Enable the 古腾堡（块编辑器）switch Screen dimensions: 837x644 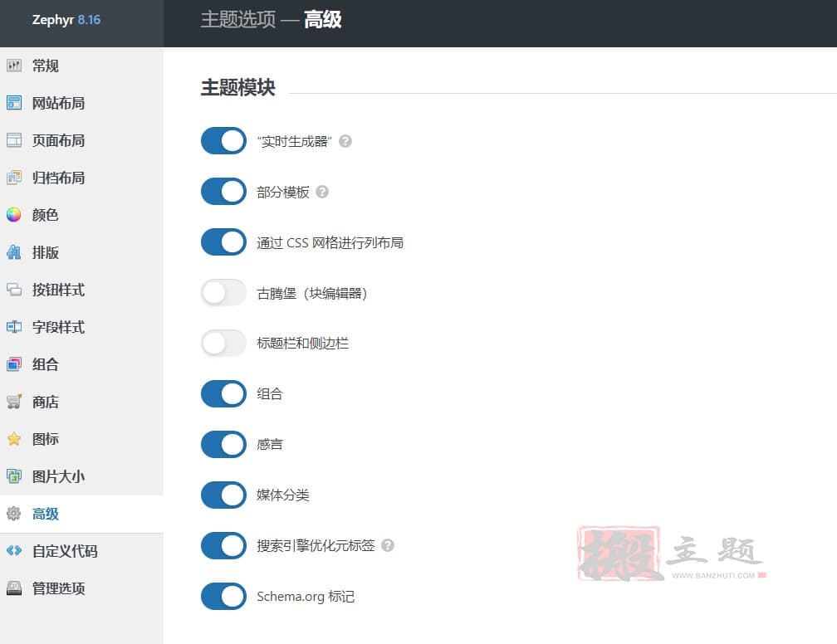click(223, 293)
